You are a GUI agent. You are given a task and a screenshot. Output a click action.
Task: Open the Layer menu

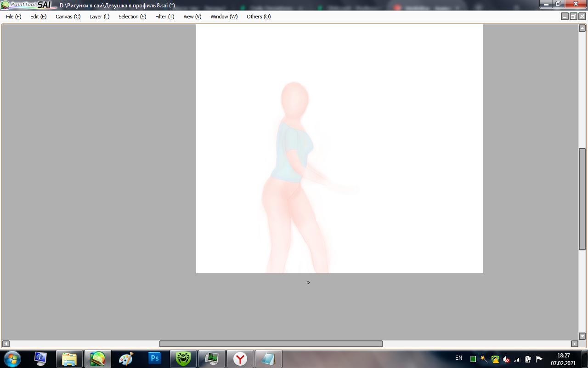[x=99, y=17]
